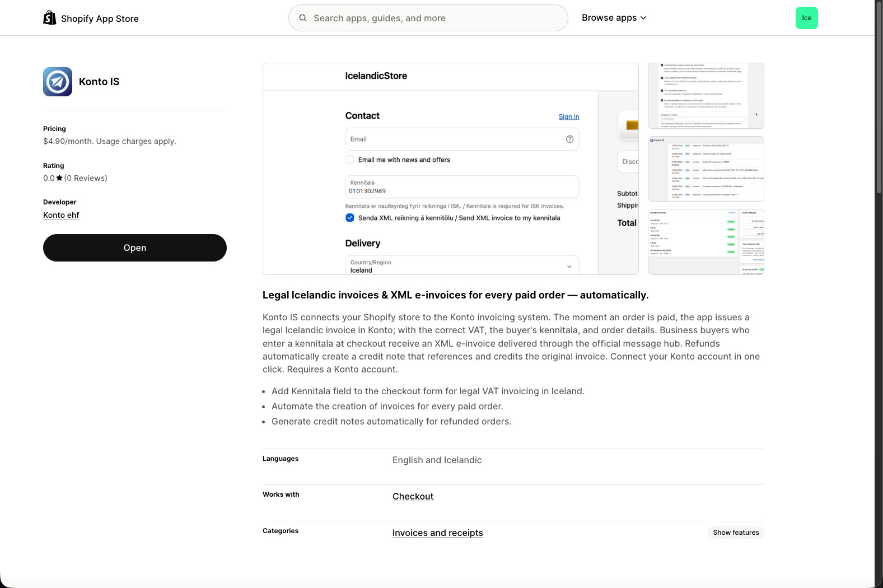Click the search magnifier icon
Screen dimensions: 883x588
pos(303,18)
